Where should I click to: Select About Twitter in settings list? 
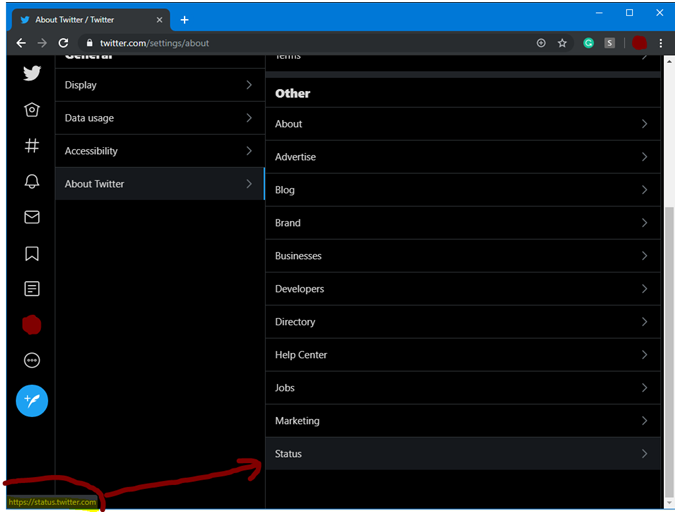160,184
